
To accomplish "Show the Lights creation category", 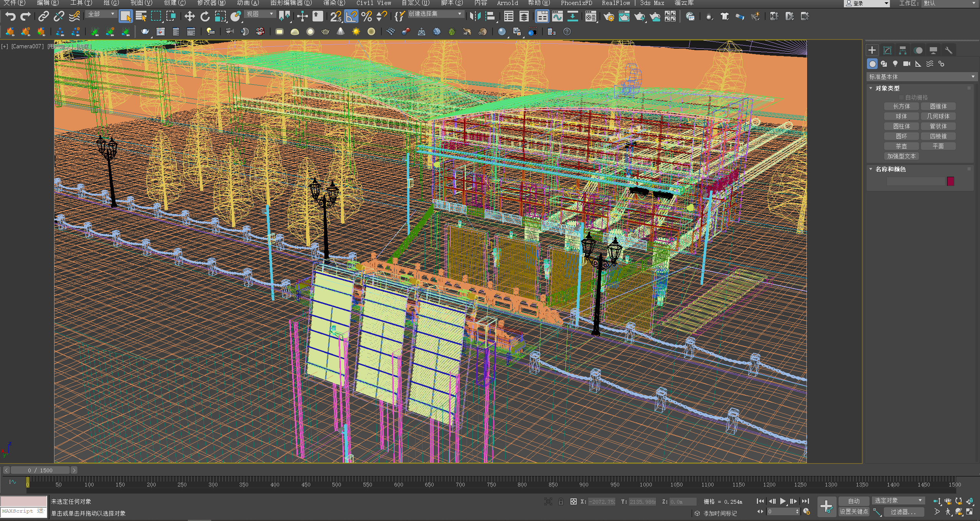I will pyautogui.click(x=895, y=64).
